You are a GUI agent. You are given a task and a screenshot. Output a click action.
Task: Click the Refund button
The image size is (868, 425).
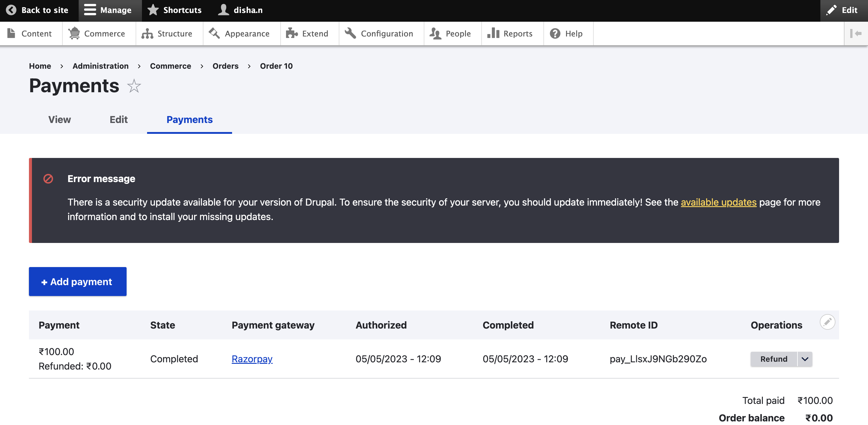click(x=774, y=359)
